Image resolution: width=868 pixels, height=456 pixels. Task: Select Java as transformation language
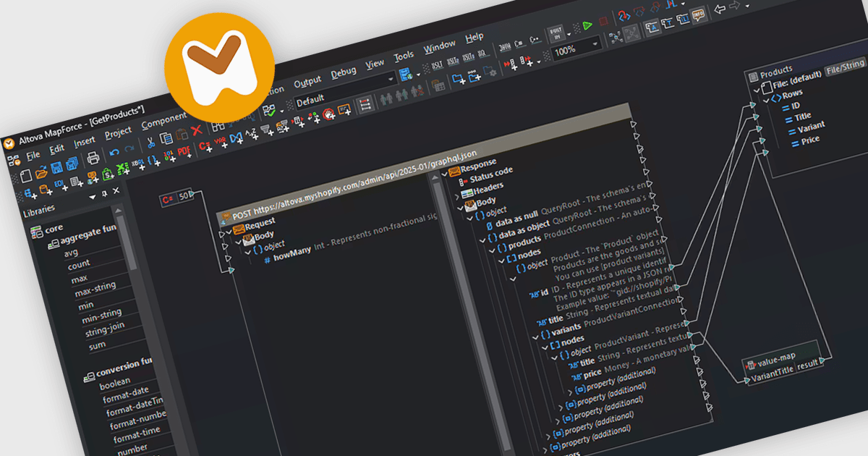tap(505, 47)
